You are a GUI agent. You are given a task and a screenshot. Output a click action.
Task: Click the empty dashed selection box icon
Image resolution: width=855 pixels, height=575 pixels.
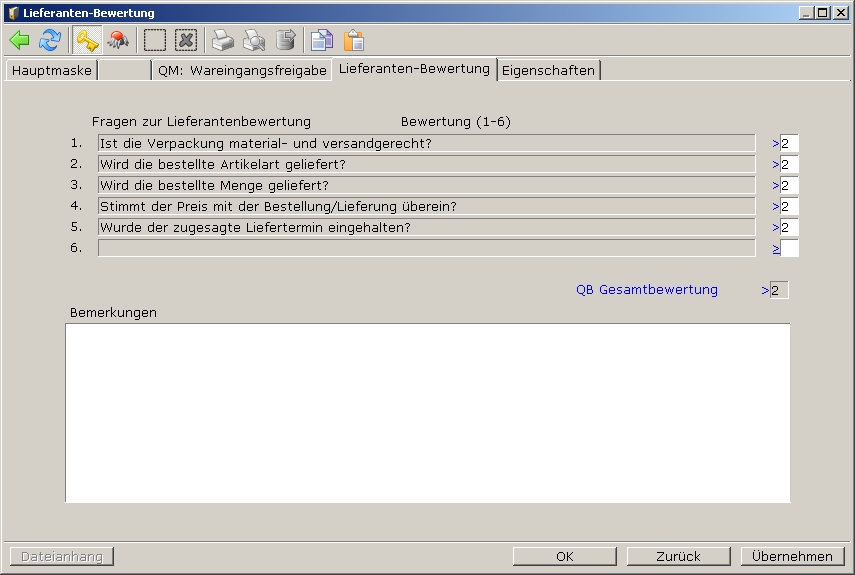155,40
